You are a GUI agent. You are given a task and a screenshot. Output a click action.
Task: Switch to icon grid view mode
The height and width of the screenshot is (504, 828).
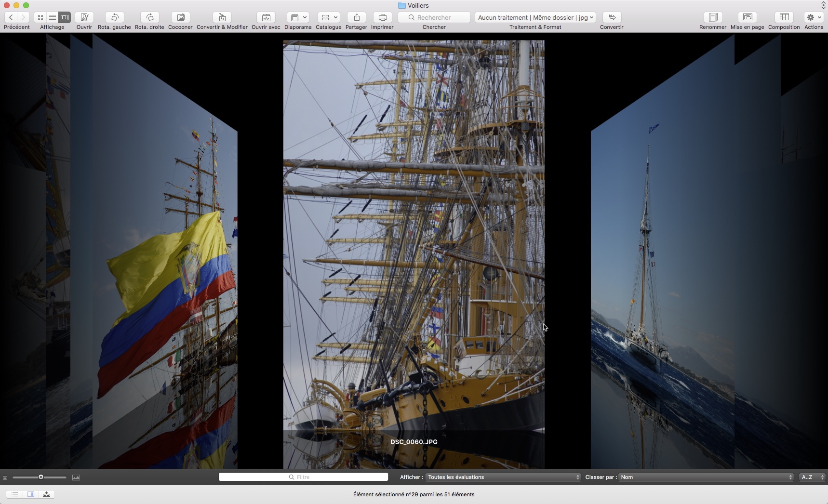click(40, 17)
